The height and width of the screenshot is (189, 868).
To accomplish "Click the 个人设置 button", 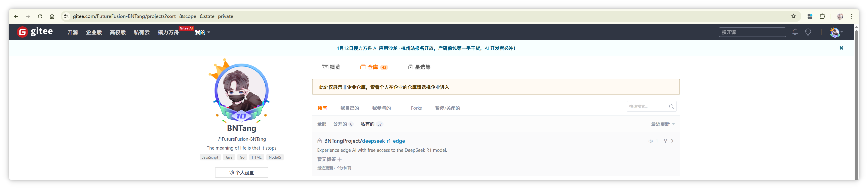I will 241,172.
